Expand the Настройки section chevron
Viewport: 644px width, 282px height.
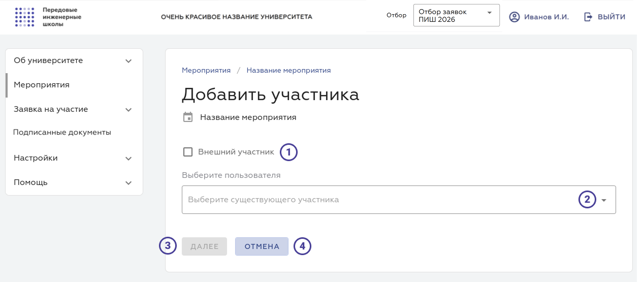[128, 159]
